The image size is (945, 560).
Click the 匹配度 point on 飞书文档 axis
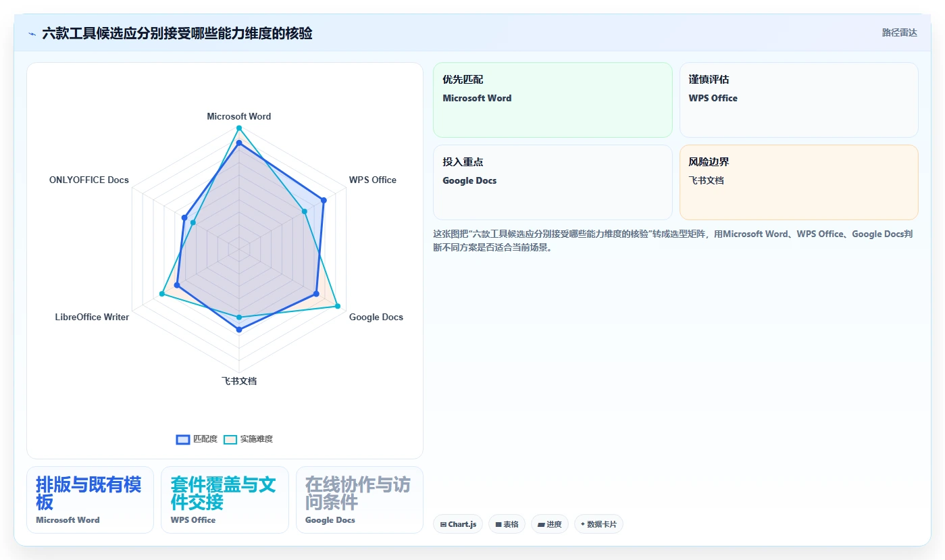pyautogui.click(x=238, y=330)
